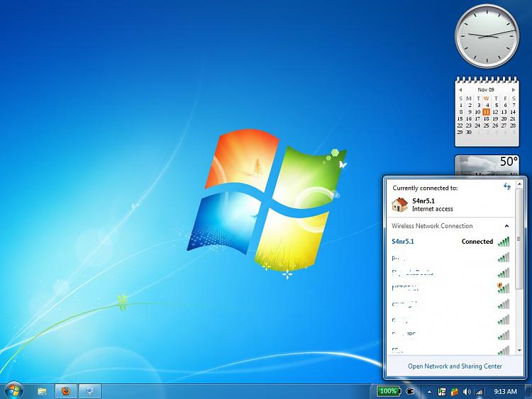
Task: Collapse the Wireless Network Connection section
Action: [x=506, y=226]
